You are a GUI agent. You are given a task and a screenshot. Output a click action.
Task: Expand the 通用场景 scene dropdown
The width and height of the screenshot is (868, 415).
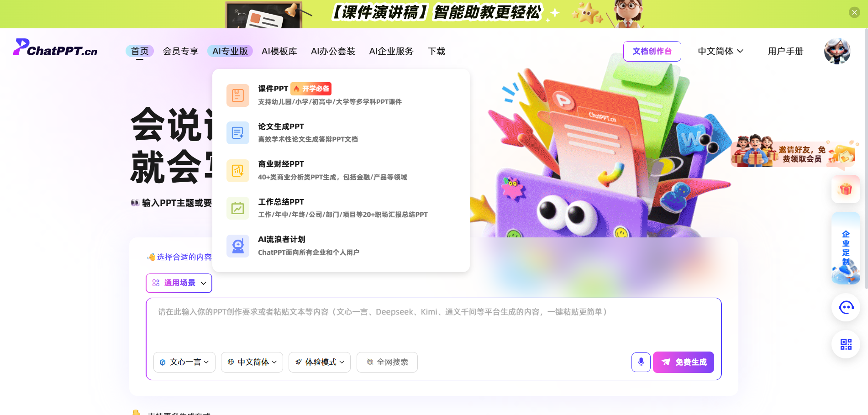pyautogui.click(x=179, y=283)
